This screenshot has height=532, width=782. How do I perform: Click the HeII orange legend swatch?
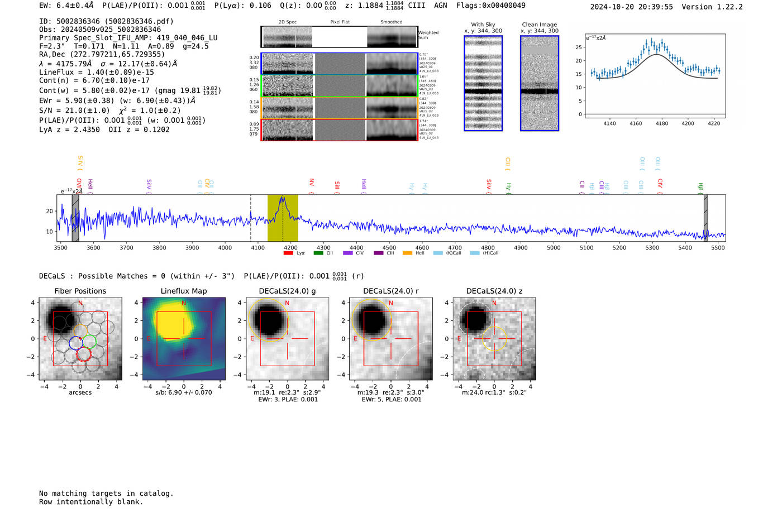coord(408,253)
